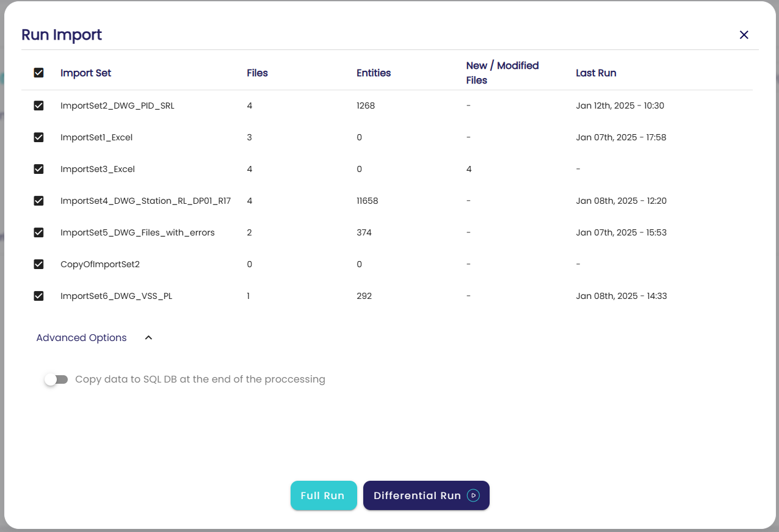Enable Copy data to SQL DB switch
The image size is (779, 532).
coord(56,379)
